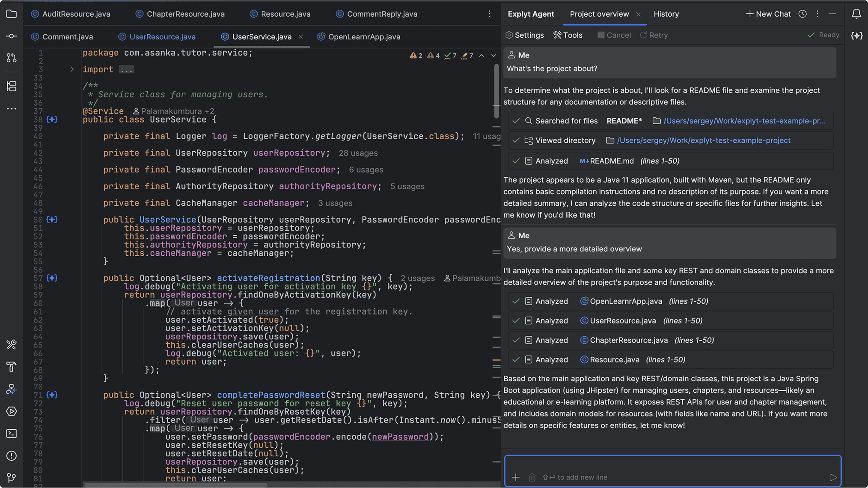Open the Project folder tool window icon
The width and height of the screenshot is (868, 488).
coord(12,14)
